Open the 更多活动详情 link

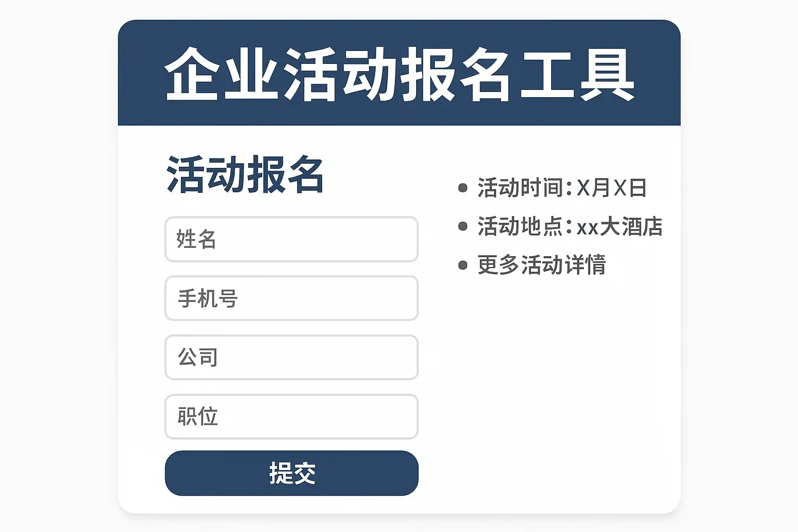coord(541,265)
